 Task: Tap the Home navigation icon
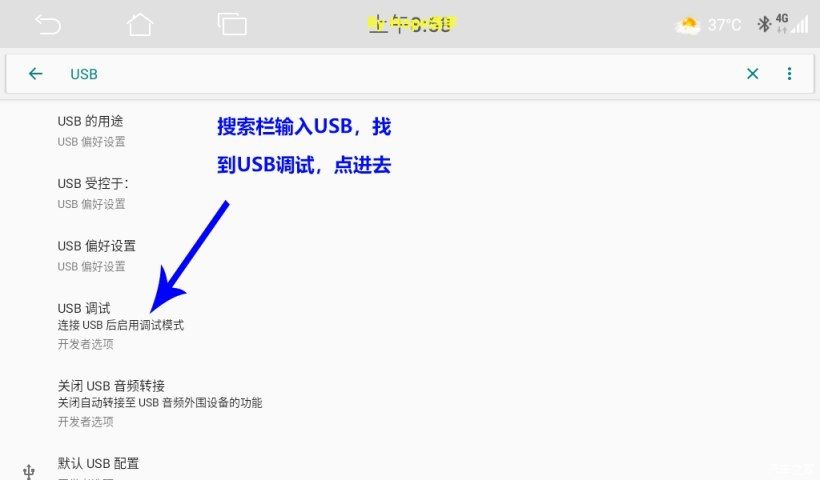point(140,24)
